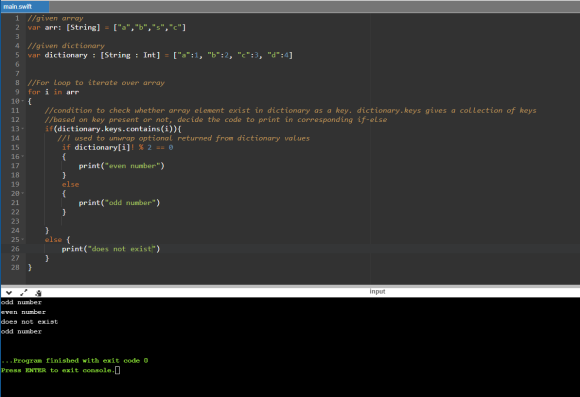Screen dimensions: 580x397
Task: Click the '//given dictionary' comment
Action: point(66,46)
